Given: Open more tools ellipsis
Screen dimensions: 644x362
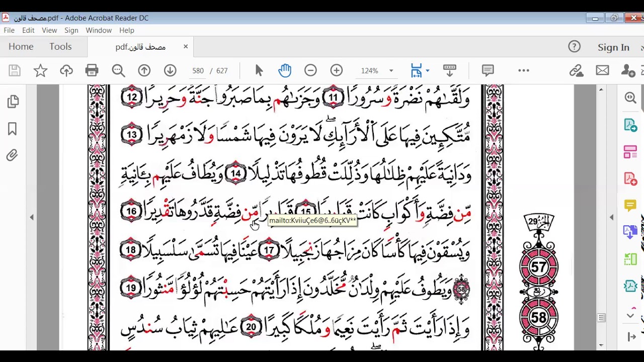Looking at the screenshot, I should coord(524,71).
